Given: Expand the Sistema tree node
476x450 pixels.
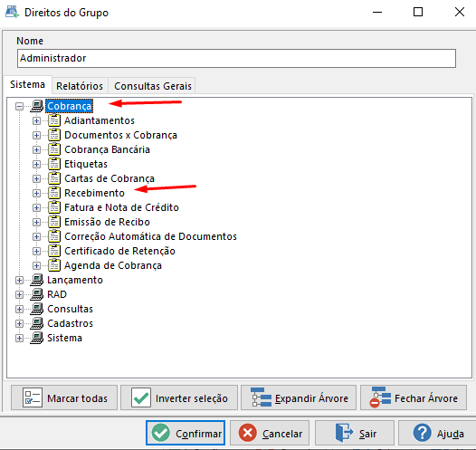Looking at the screenshot, I should coord(19,338).
